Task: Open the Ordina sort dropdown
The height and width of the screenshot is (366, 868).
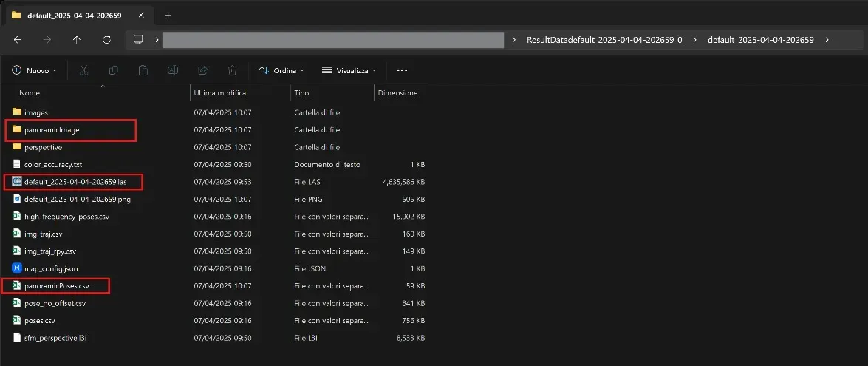Action: [x=281, y=70]
